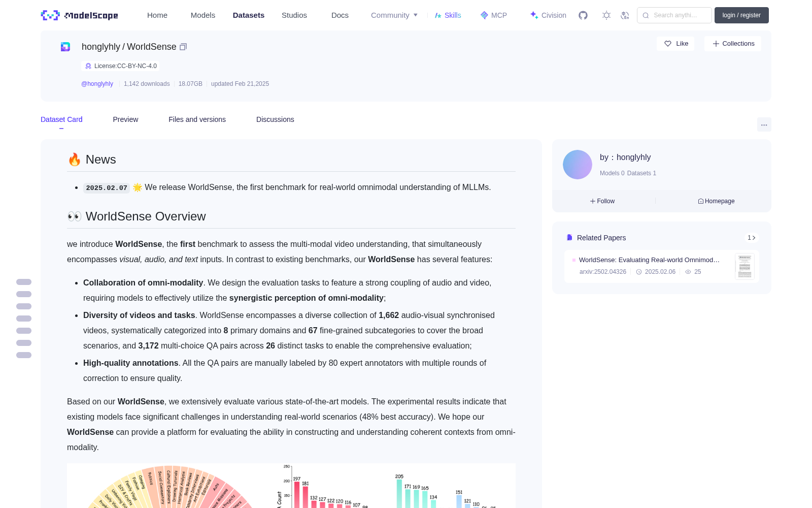812x508 pixels.
Task: Add dataset to Collections
Action: (x=733, y=44)
